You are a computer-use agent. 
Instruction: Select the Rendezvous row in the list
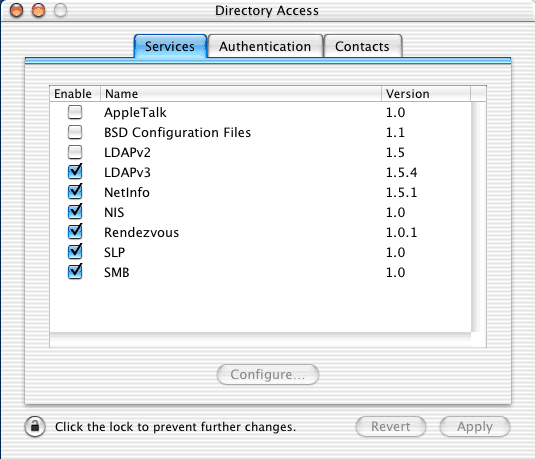(260, 232)
